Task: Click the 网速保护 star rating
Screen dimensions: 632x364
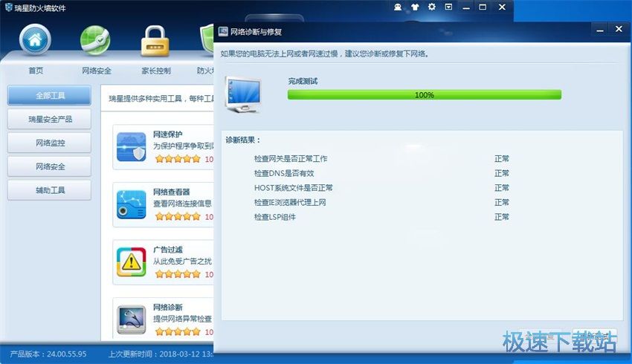Action: coord(178,159)
